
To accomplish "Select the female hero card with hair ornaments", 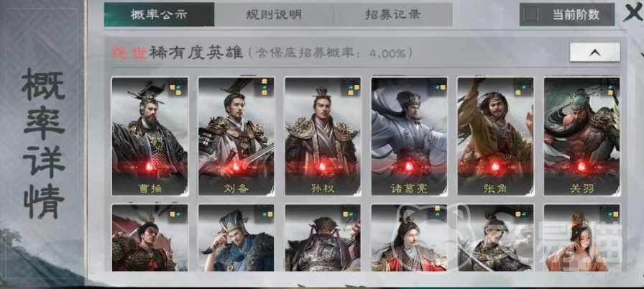I will (x=582, y=238).
